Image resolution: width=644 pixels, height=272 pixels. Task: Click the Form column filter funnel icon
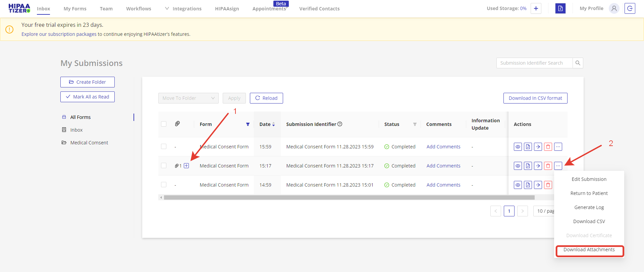(x=248, y=124)
